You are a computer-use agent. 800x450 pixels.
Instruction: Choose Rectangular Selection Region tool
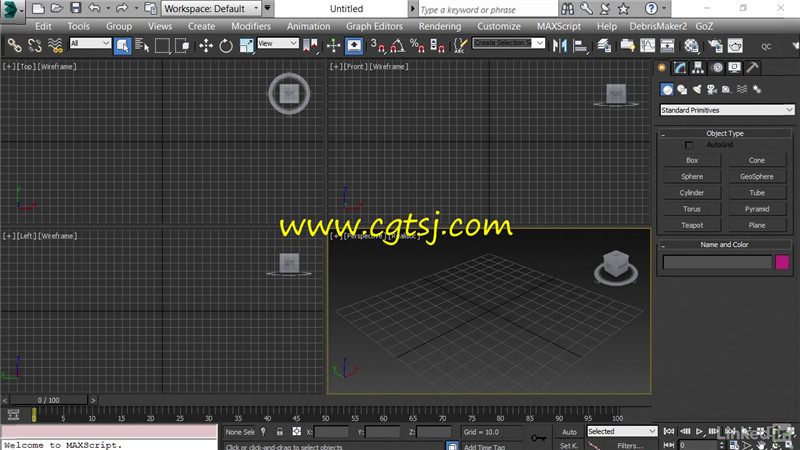coord(162,46)
